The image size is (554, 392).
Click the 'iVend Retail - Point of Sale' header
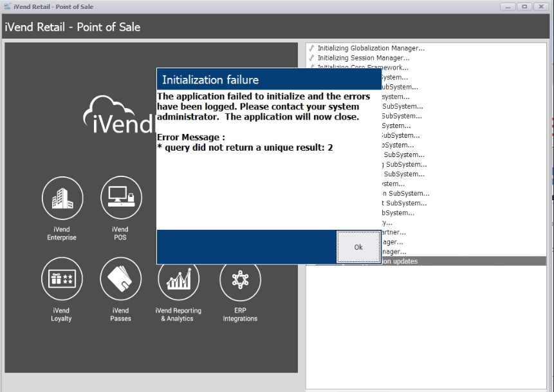click(73, 27)
